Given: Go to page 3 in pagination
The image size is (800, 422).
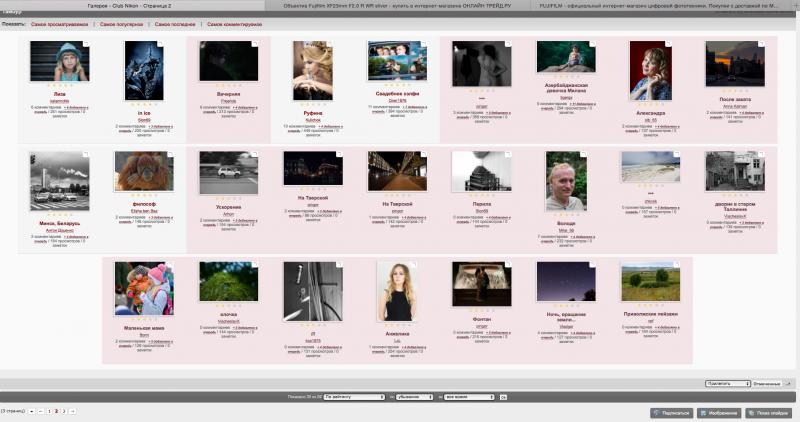Looking at the screenshot, I should click(x=64, y=411).
